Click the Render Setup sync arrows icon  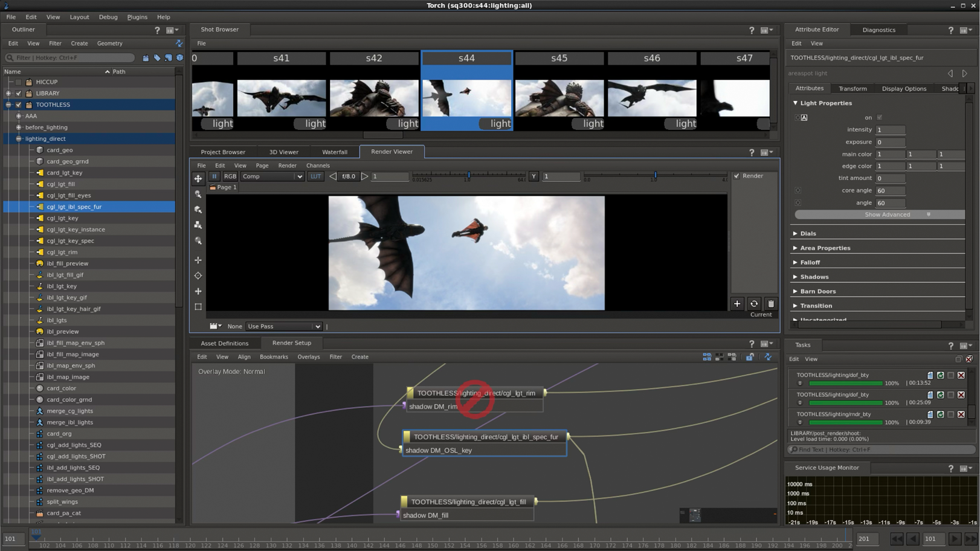pyautogui.click(x=768, y=357)
